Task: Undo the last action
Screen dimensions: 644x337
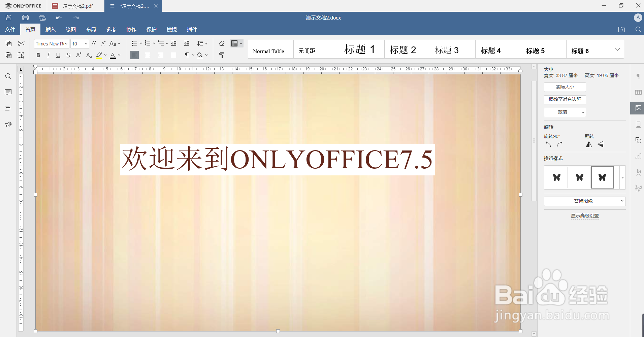Action: coord(59,18)
